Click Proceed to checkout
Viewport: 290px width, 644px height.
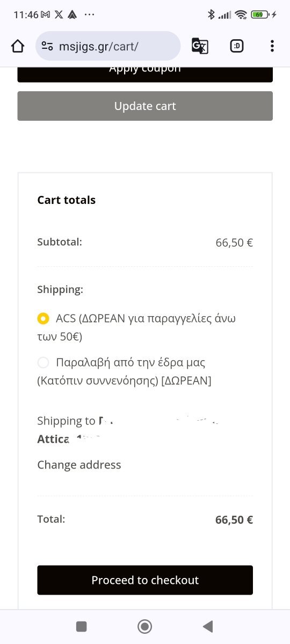pos(145,580)
